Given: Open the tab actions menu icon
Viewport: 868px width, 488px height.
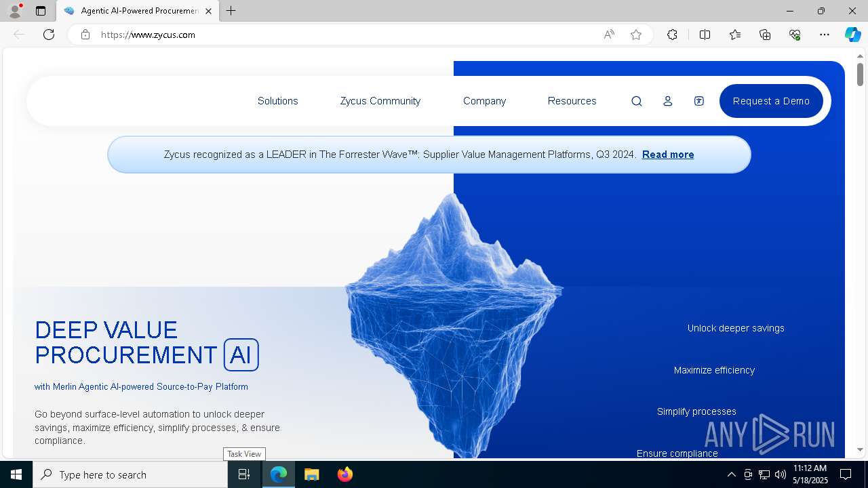Looking at the screenshot, I should pos(41,11).
